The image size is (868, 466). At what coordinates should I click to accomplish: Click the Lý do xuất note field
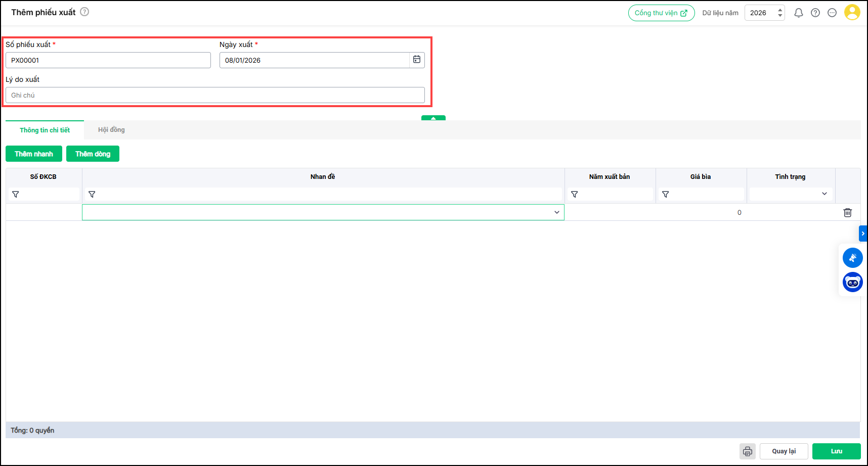(215, 95)
